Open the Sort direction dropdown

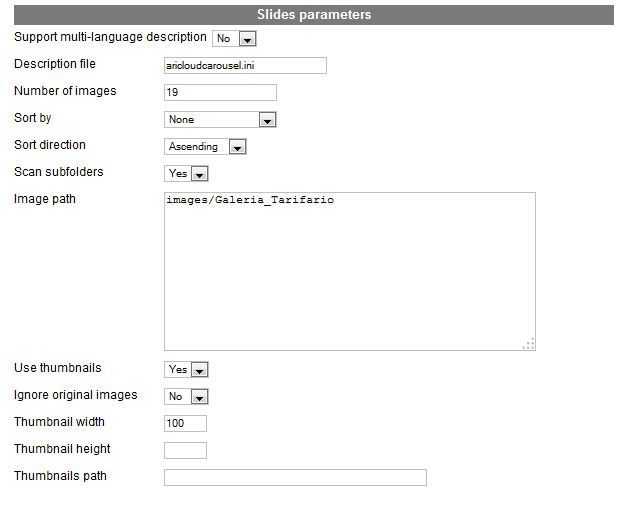click(205, 147)
